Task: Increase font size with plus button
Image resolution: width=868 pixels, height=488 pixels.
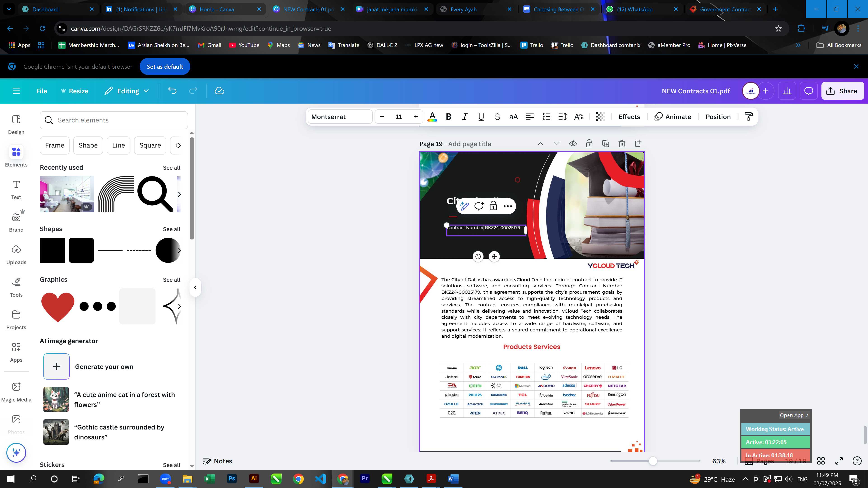Action: coord(416,117)
